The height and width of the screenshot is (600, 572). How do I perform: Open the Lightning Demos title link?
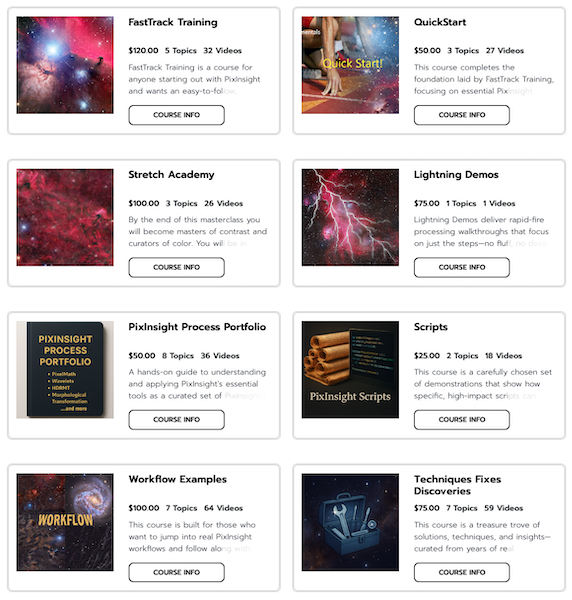[456, 174]
